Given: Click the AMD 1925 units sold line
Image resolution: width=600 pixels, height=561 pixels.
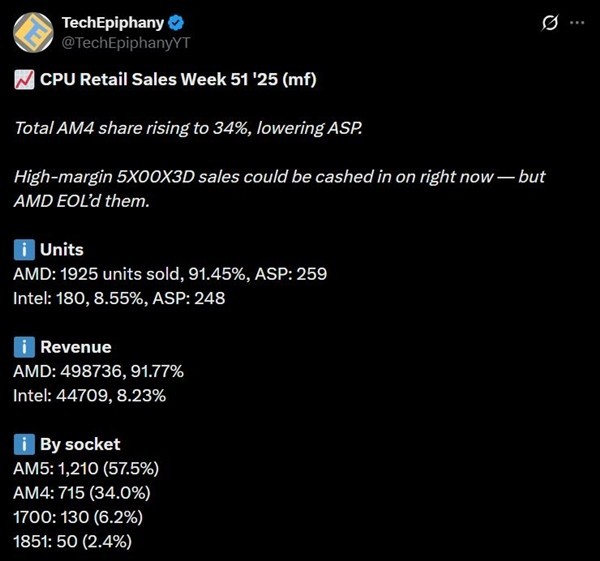Looking at the screenshot, I should (x=170, y=273).
